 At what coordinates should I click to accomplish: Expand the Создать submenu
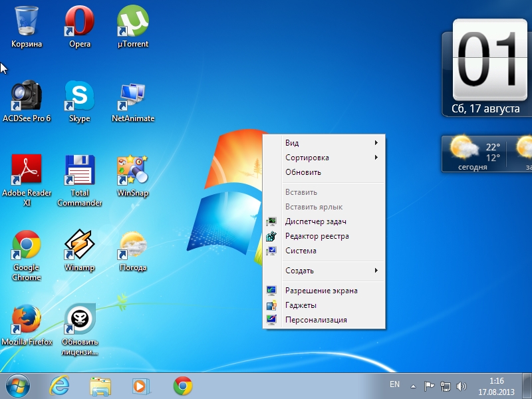pyautogui.click(x=324, y=271)
